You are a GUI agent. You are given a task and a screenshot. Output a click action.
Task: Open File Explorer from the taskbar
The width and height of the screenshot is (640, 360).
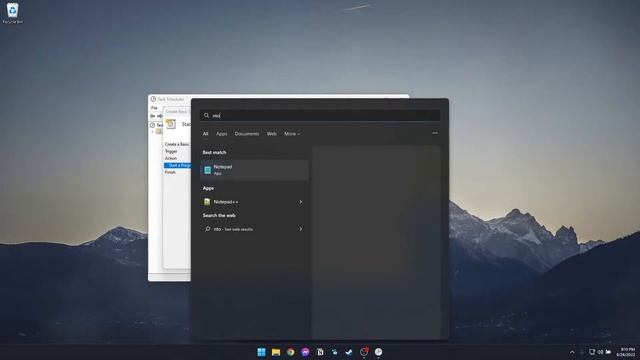[276, 352]
